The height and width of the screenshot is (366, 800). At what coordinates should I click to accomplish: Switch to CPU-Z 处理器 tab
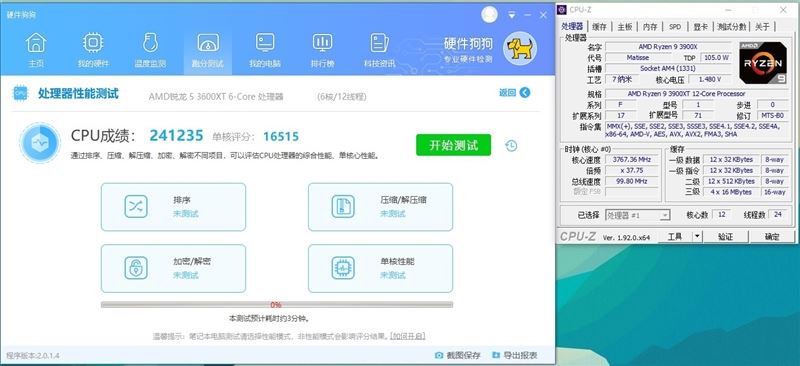(572, 27)
